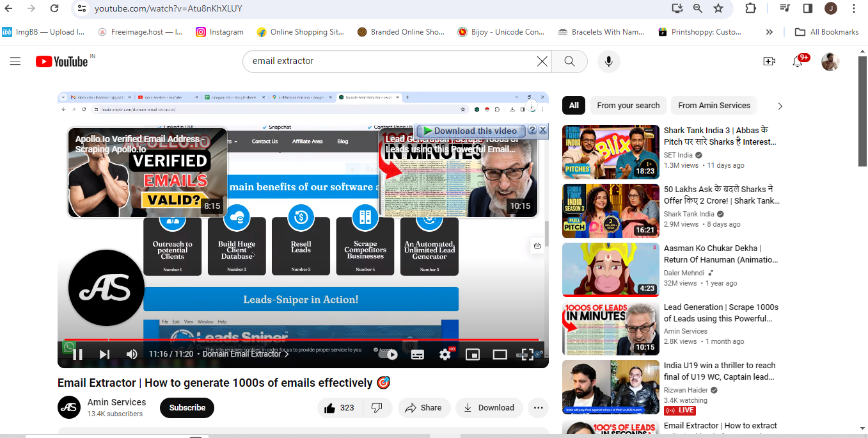Open the Apollo.io Verified Email end-screen card

(148, 172)
